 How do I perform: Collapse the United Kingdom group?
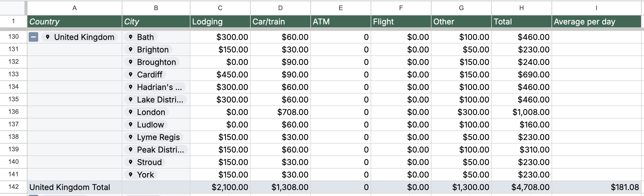(33, 37)
